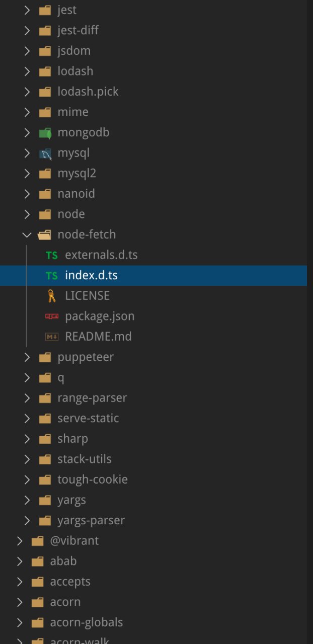Select the acorn-globals folder name
The image size is (313, 644).
click(87, 622)
